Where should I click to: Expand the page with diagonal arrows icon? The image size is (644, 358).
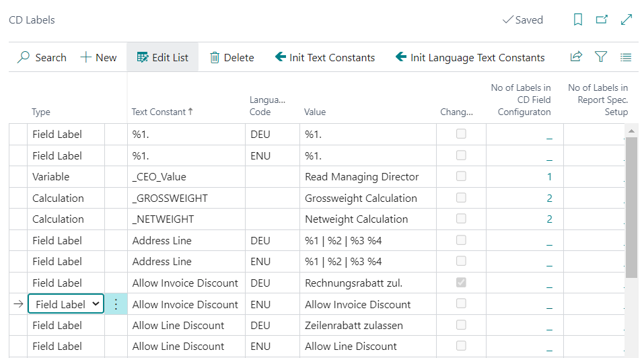627,20
